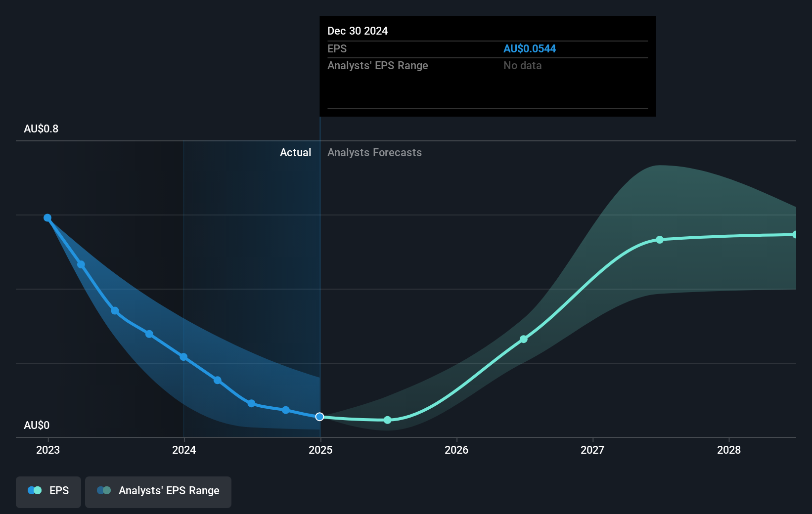This screenshot has height=514, width=812.
Task: Click the AU$0.0544 EPS value in tooltip
Action: tap(530, 49)
